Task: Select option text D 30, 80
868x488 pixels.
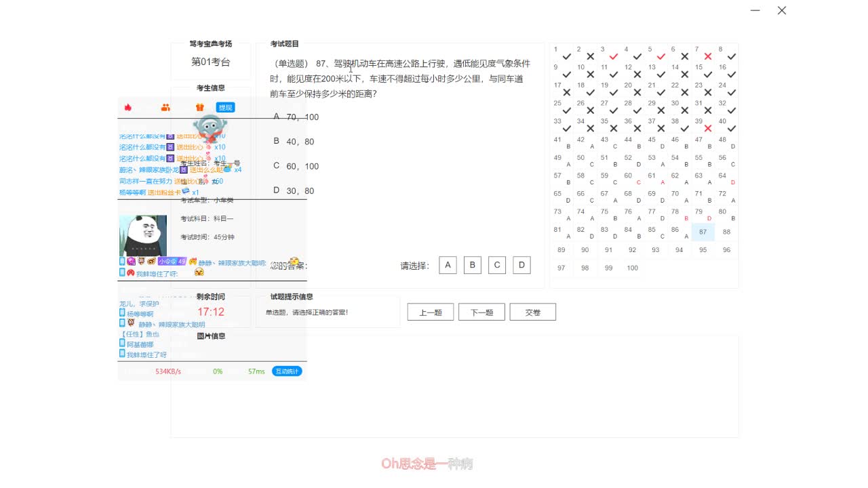Action: (294, 191)
